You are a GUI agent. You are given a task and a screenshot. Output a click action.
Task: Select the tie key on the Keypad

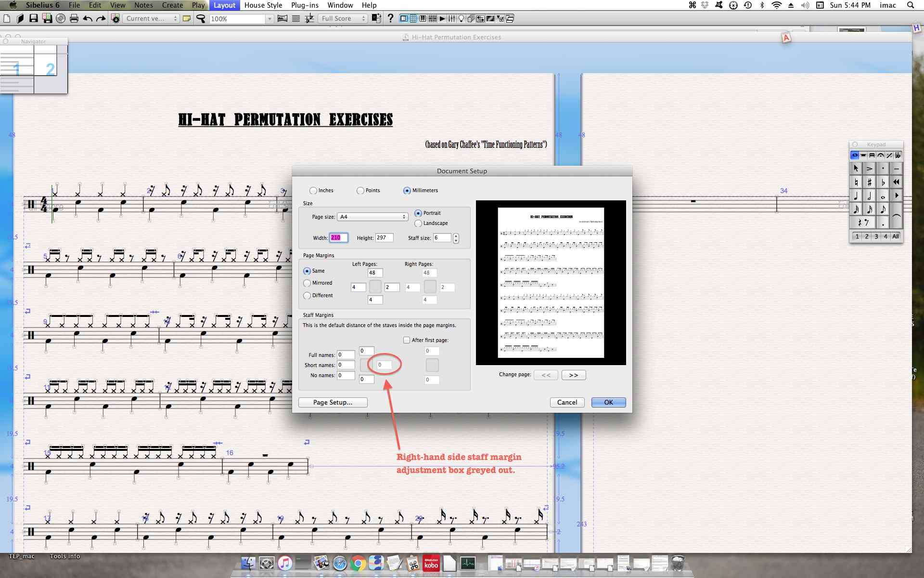point(896,216)
